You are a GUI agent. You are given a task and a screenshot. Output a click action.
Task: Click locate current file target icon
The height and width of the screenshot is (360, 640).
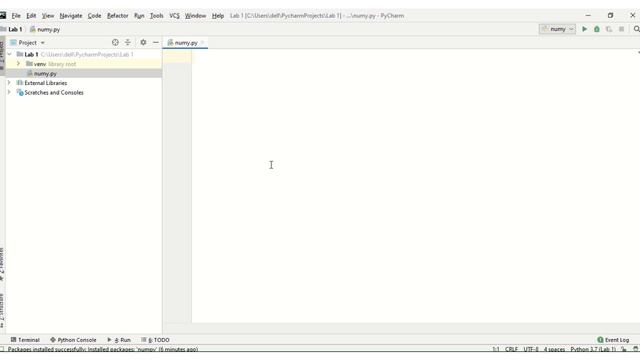coord(115,42)
